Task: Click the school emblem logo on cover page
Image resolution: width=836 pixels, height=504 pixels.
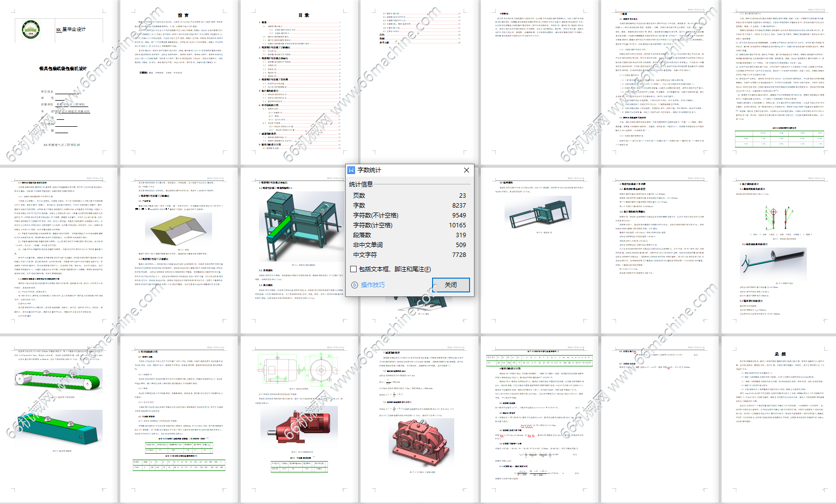Action: [31, 29]
